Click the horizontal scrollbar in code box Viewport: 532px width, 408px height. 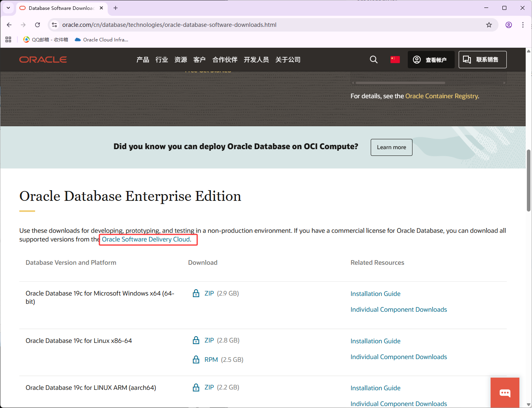[400, 83]
